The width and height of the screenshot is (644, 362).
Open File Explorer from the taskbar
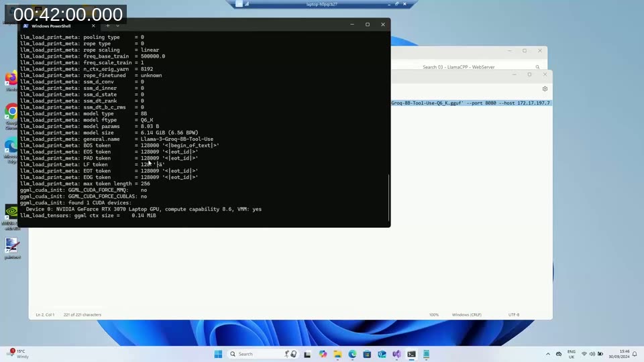pos(337,354)
